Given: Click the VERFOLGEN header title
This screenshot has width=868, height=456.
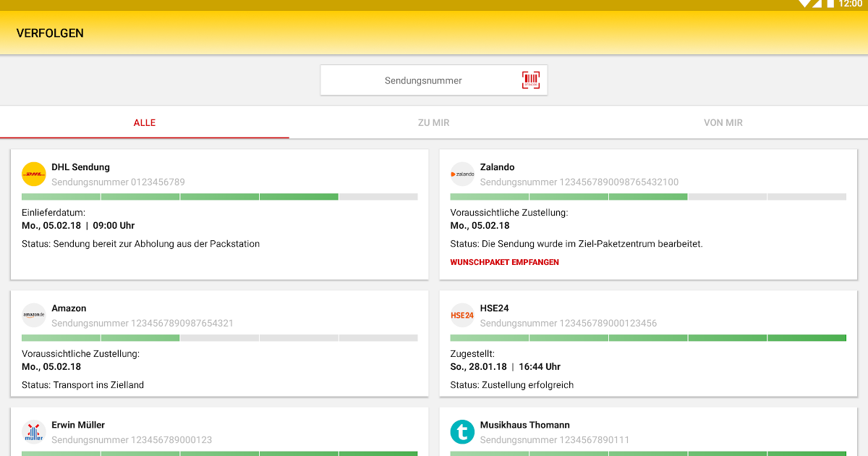Looking at the screenshot, I should coord(50,33).
